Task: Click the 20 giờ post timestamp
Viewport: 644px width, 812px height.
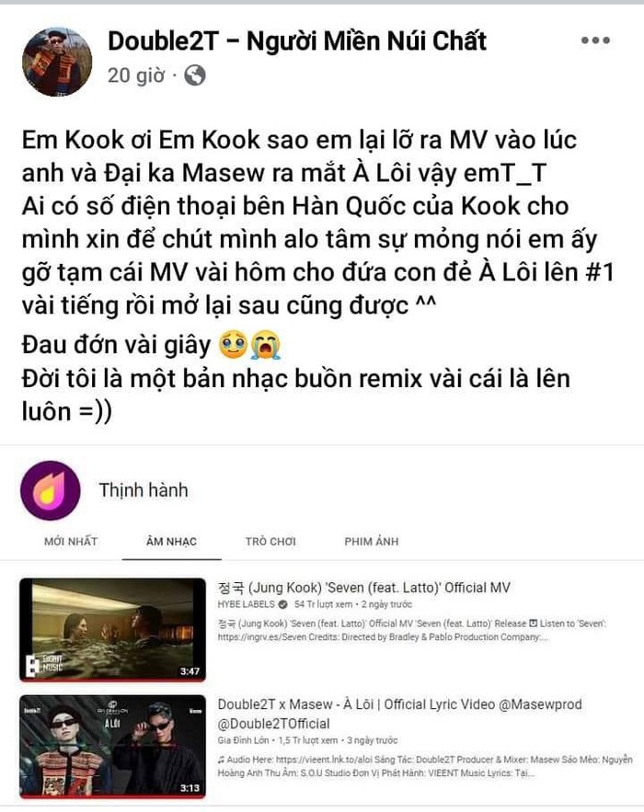Action: pos(136,75)
